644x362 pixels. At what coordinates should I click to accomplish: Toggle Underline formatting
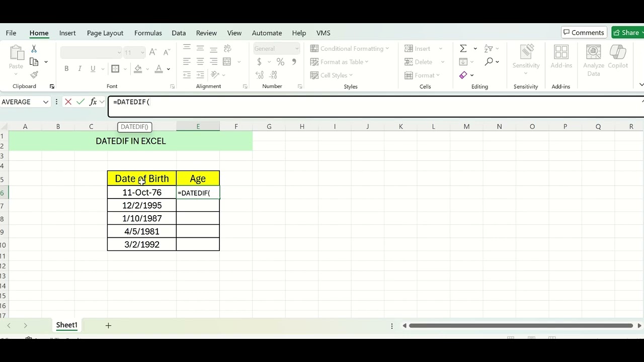[x=93, y=69]
